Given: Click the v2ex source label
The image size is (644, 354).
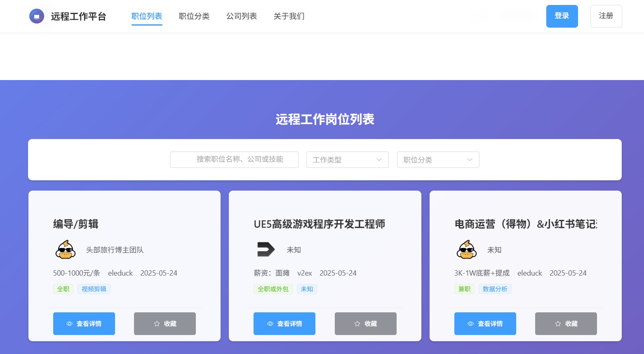Looking at the screenshot, I should coord(305,273).
